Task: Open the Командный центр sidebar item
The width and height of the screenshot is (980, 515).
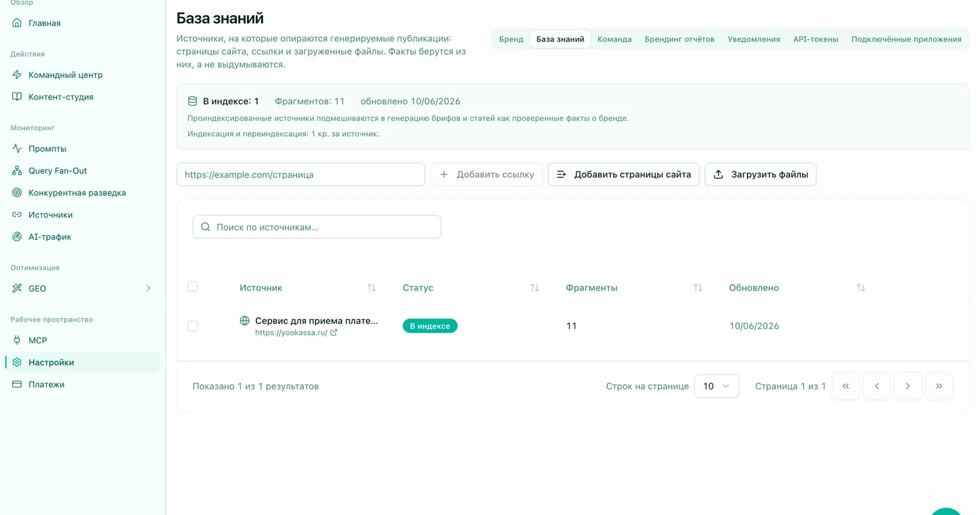Action: click(x=82, y=74)
